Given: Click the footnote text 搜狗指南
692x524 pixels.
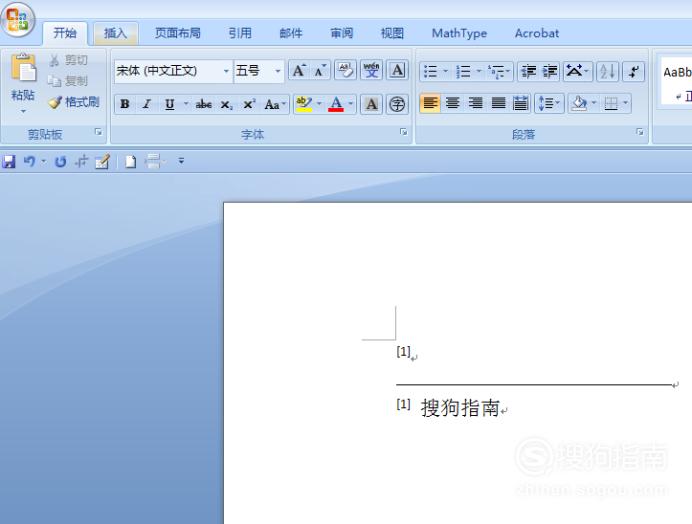Looking at the screenshot, I should 460,407.
